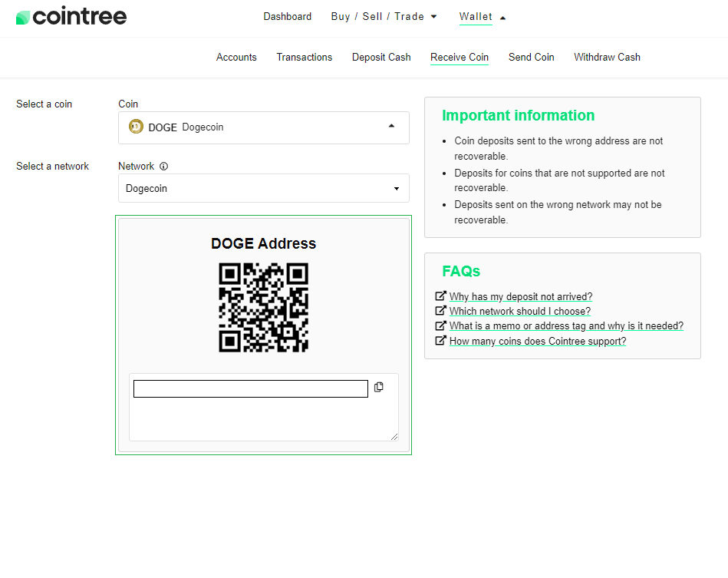Click the address textarea resize handle

click(394, 436)
